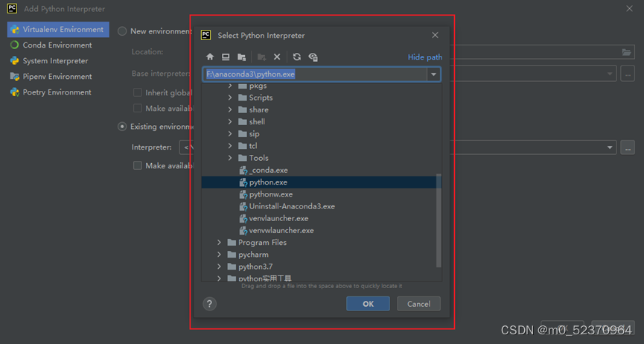Screen dimensions: 644x344
Task: Click the help question mark button
Action: [x=209, y=304]
